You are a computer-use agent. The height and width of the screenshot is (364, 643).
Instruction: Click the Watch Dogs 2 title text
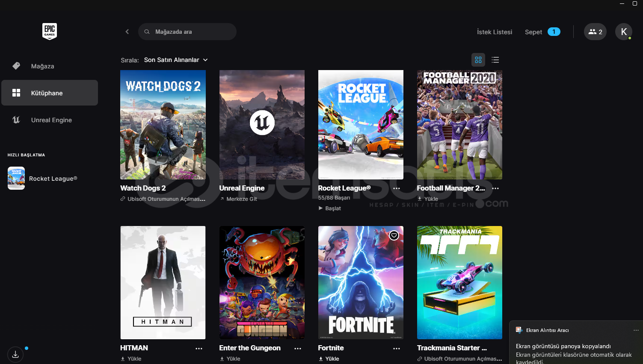[143, 188]
